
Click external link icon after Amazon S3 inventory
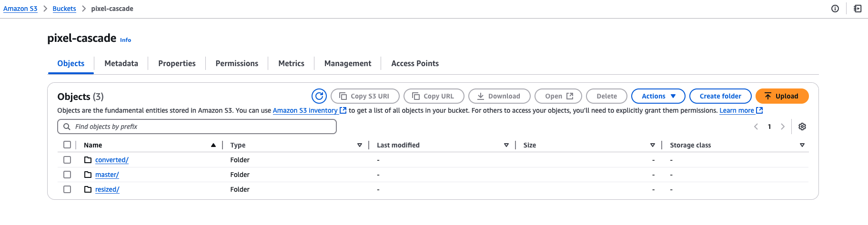pyautogui.click(x=343, y=110)
